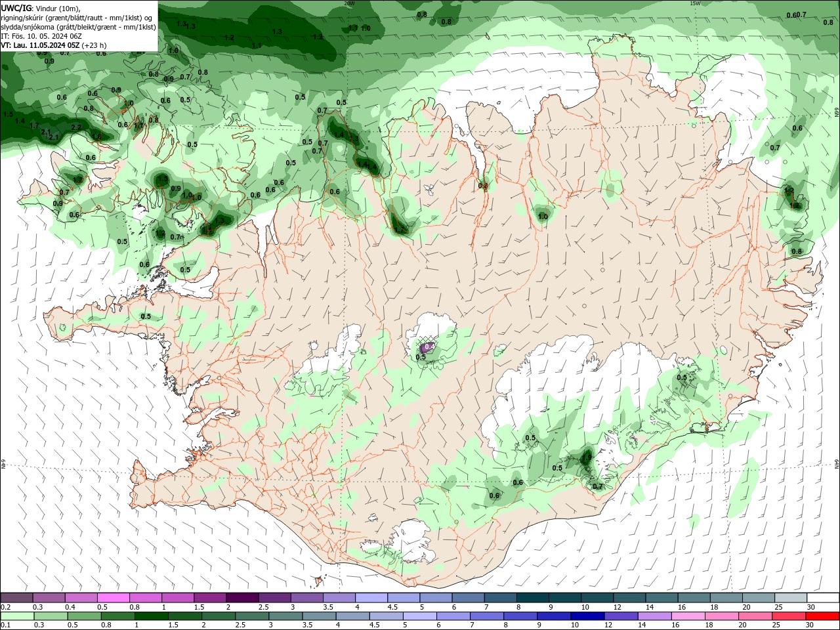Pick the bright red 30 mm rain swatch
This screenshot has height=630, width=840.
pyautogui.click(x=823, y=616)
